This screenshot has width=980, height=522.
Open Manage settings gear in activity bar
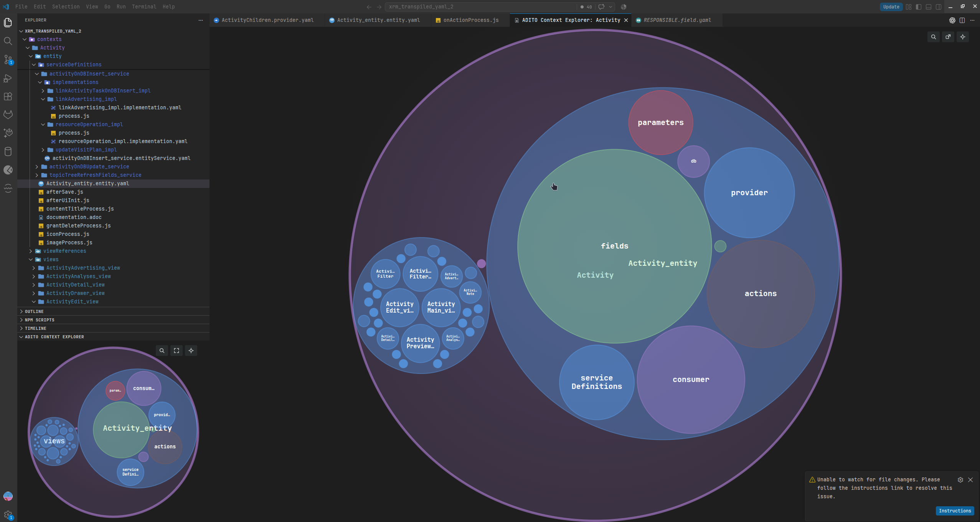tap(8, 515)
